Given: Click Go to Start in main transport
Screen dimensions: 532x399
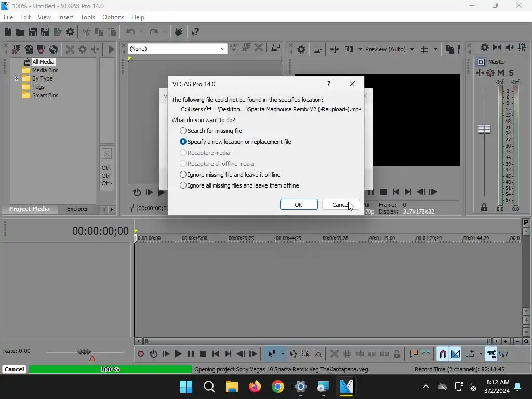Looking at the screenshot, I should click(x=216, y=354).
